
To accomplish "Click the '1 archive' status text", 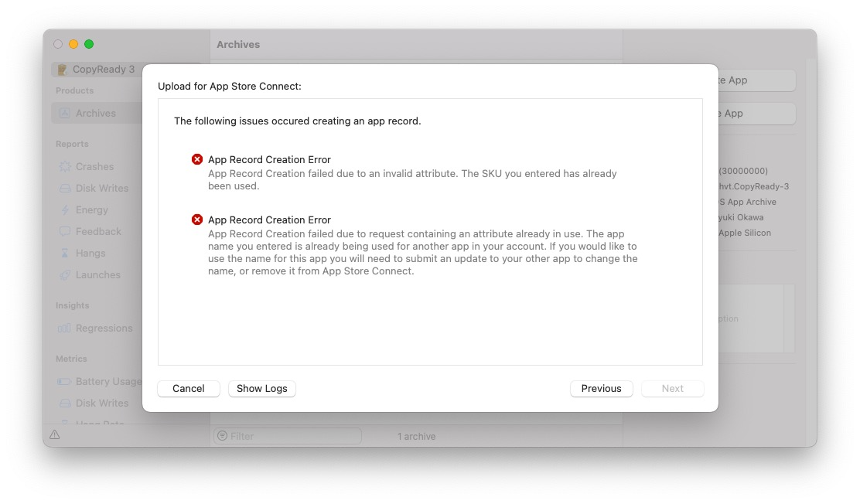I will coord(417,437).
